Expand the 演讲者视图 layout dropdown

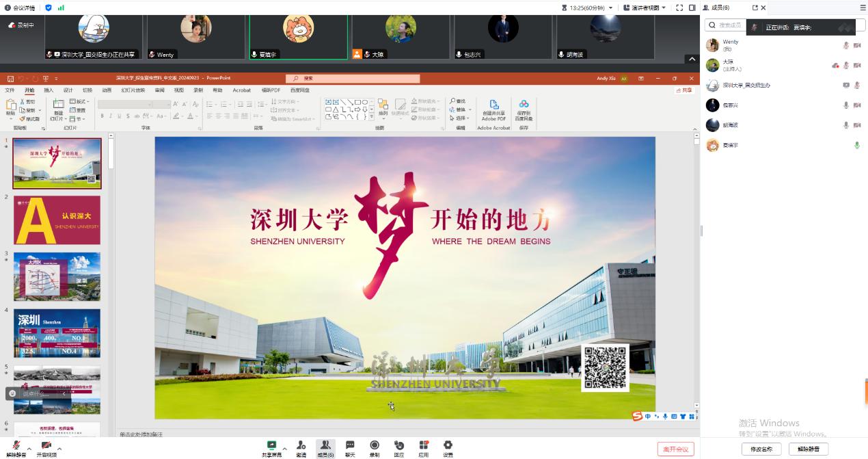click(645, 8)
